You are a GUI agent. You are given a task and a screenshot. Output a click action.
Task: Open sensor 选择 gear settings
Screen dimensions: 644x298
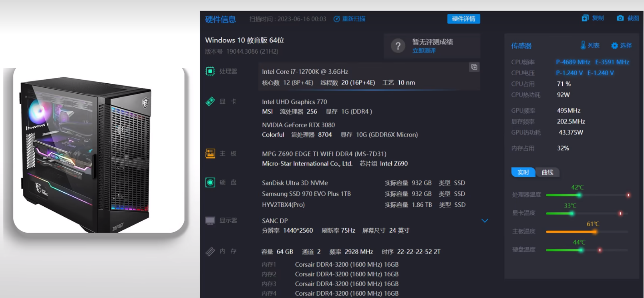(x=614, y=46)
